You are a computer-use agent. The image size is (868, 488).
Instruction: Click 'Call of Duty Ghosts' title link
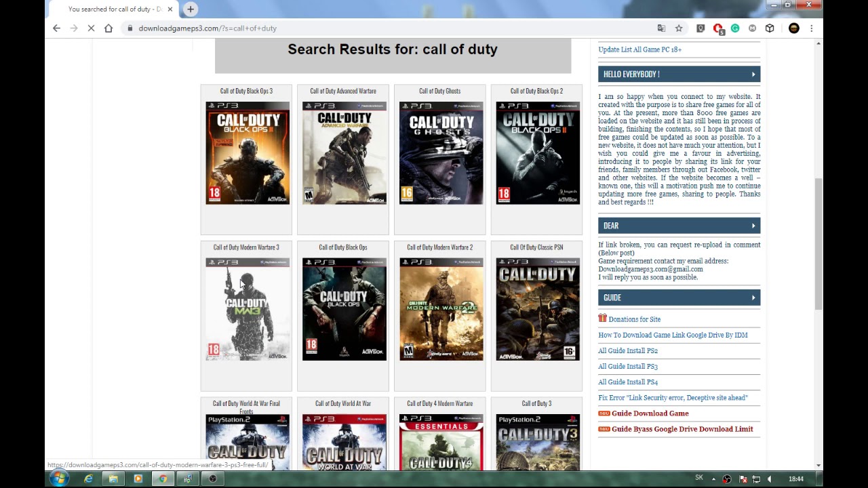coord(439,91)
